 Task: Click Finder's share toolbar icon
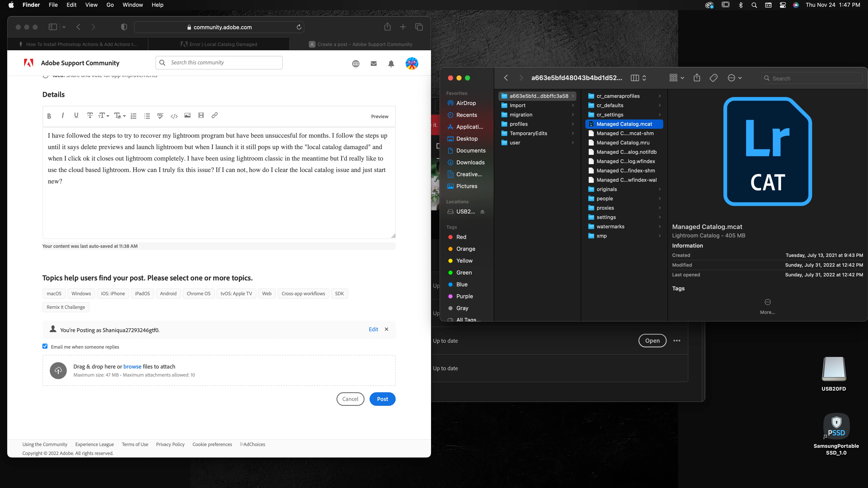point(697,78)
